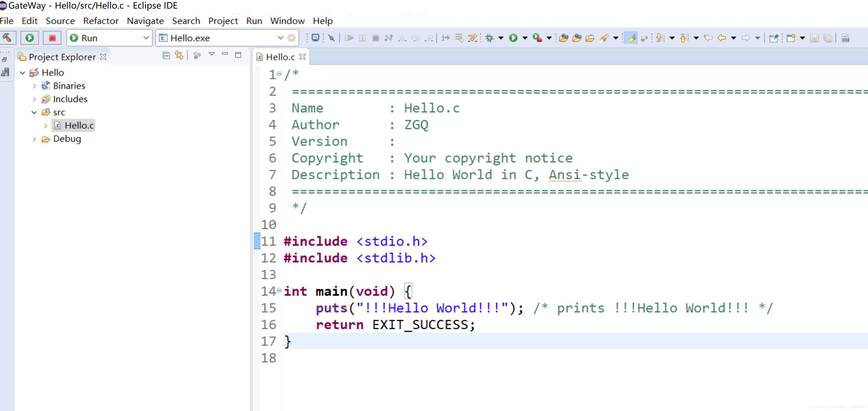Viewport: 868px width, 411px height.
Task: Open the Run menu in menu bar
Action: pyautogui.click(x=254, y=21)
